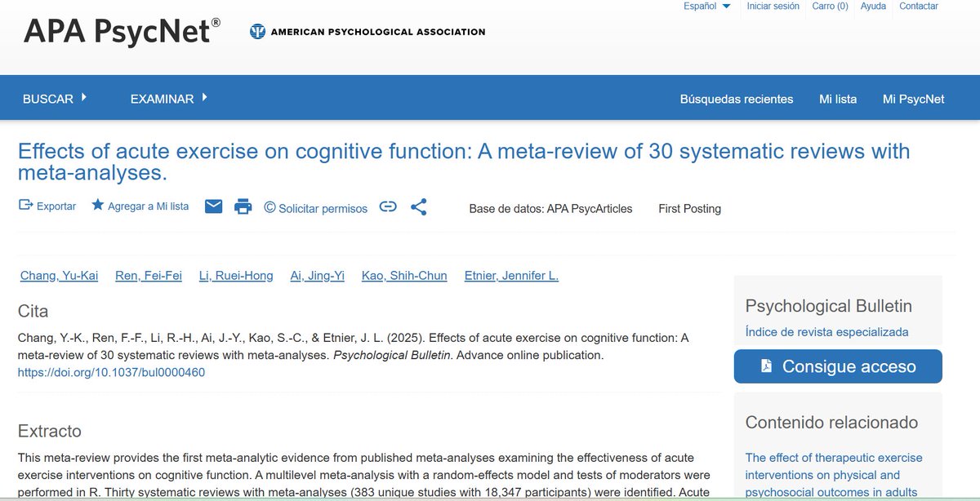Click the First Posting label
The height and width of the screenshot is (501, 980).
tap(689, 208)
